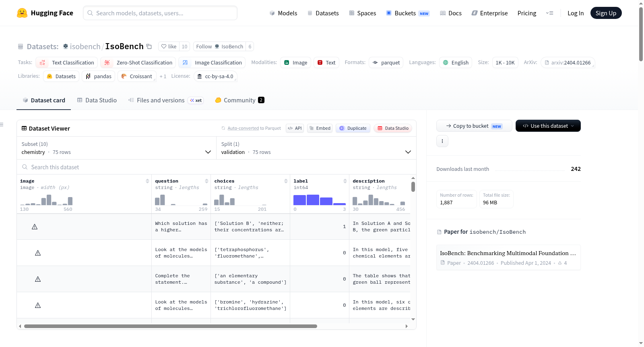Open the Models page
The image size is (644, 347).
(x=283, y=13)
